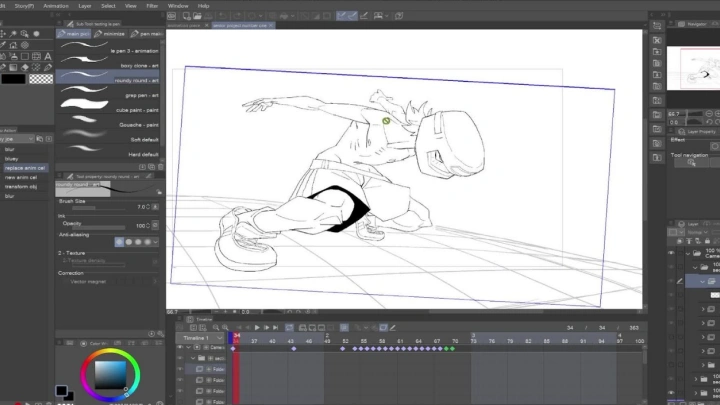Select the transparent color swatch

point(41,79)
